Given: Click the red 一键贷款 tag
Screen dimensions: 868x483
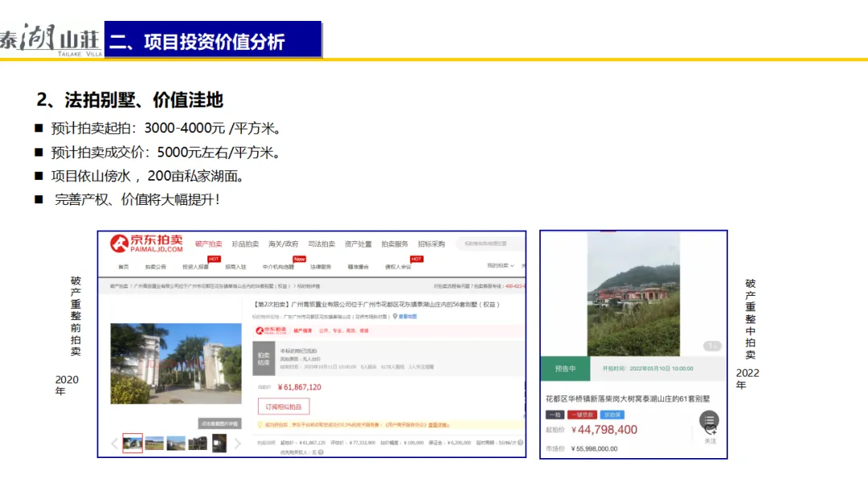Looking at the screenshot, I should 582,415.
